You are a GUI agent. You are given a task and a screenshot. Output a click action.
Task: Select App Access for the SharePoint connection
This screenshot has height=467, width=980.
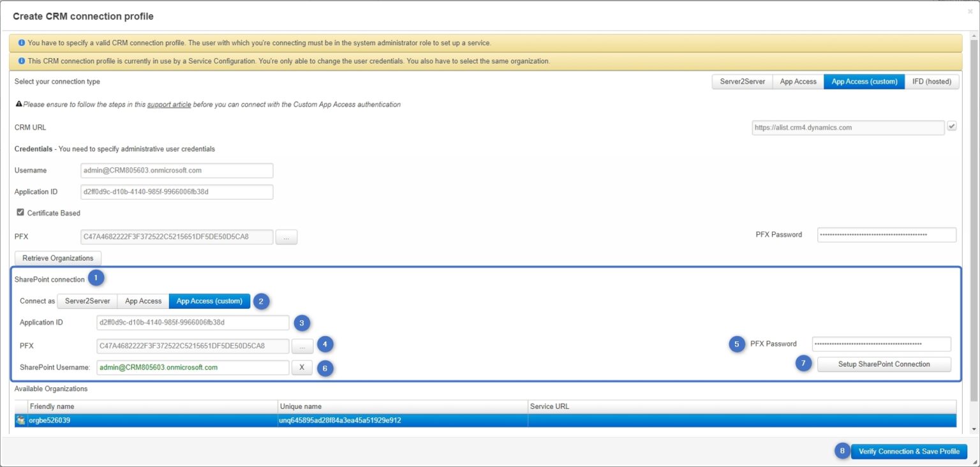(142, 300)
